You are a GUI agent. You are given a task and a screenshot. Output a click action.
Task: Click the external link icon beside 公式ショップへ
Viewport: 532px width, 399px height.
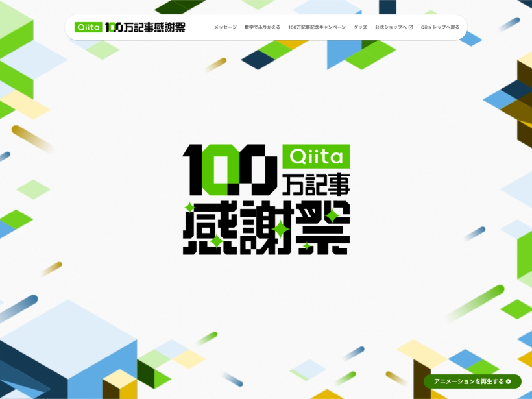pos(411,27)
